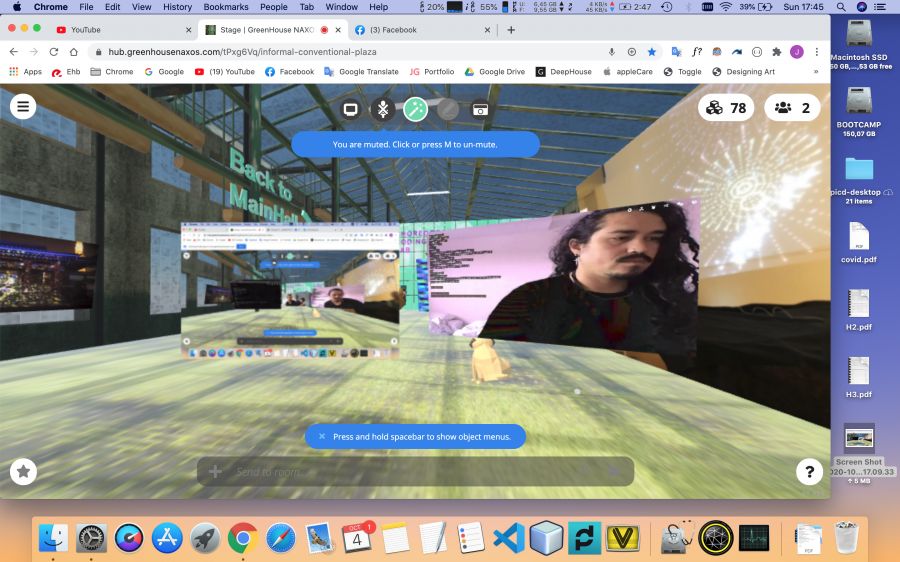Select the BOOTCAMP drive on desktop
This screenshot has width=900, height=562.
tap(859, 112)
